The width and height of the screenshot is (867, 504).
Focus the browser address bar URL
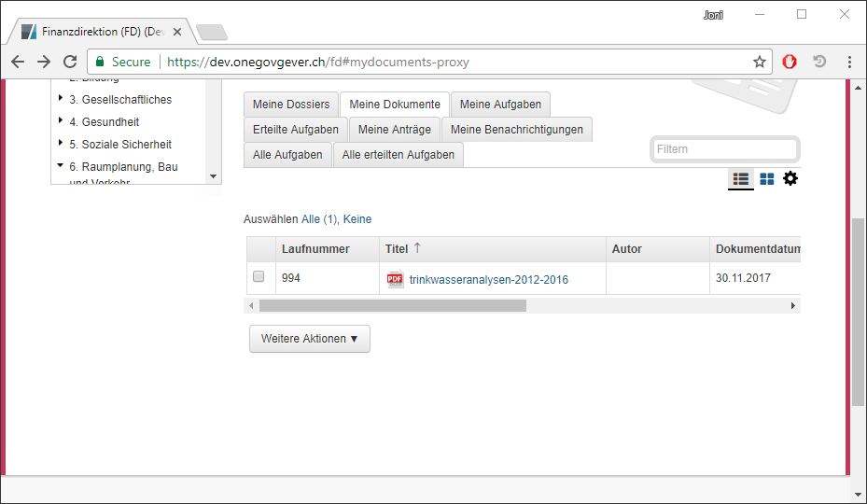(318, 62)
